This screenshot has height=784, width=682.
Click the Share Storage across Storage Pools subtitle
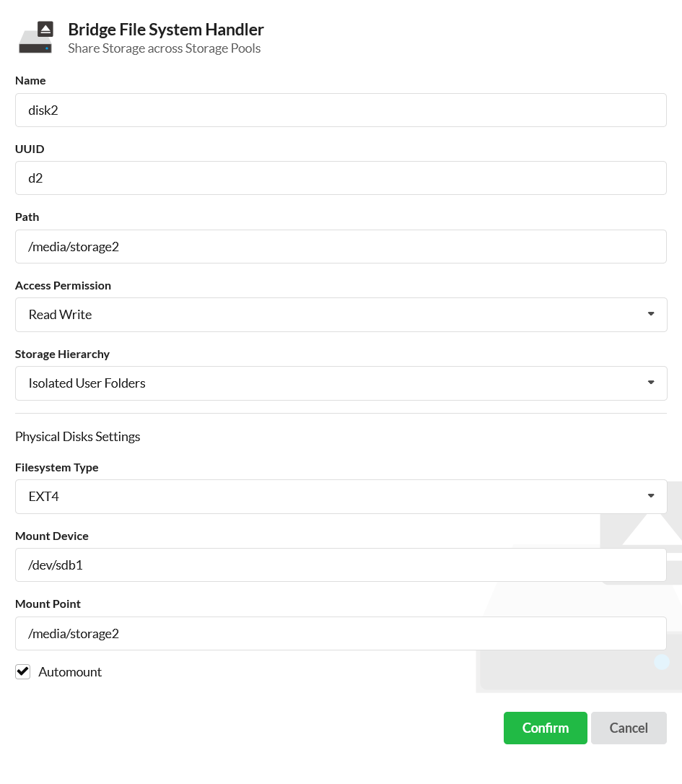tap(164, 48)
